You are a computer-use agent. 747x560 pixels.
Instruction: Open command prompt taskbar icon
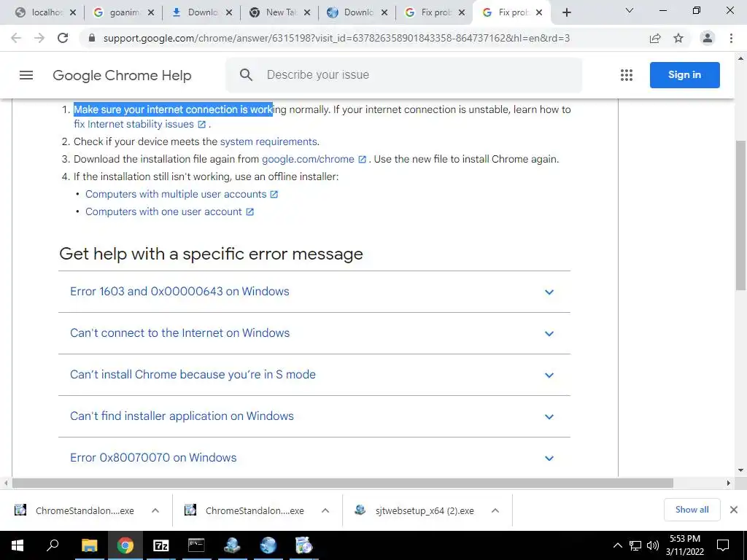tap(196, 545)
